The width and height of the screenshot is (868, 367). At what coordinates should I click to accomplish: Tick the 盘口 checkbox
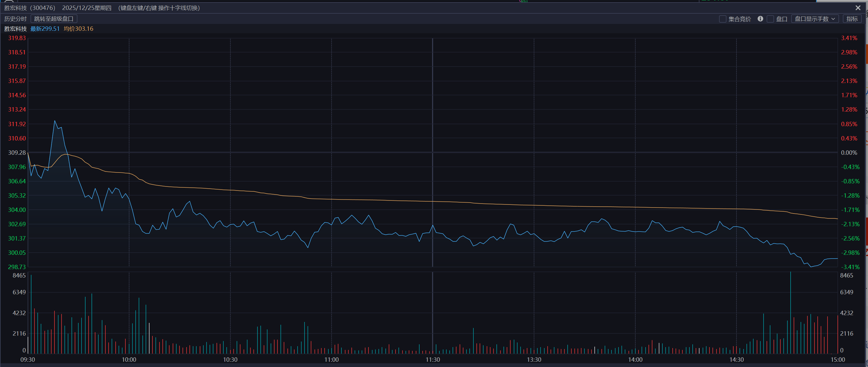click(770, 19)
